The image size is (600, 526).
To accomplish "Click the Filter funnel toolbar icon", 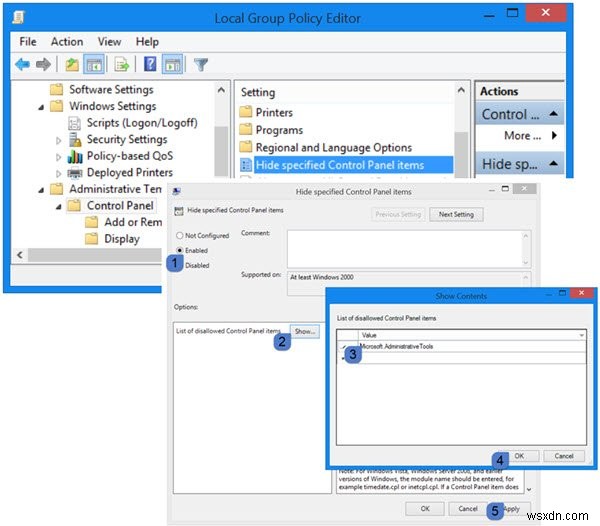I will (x=201, y=64).
